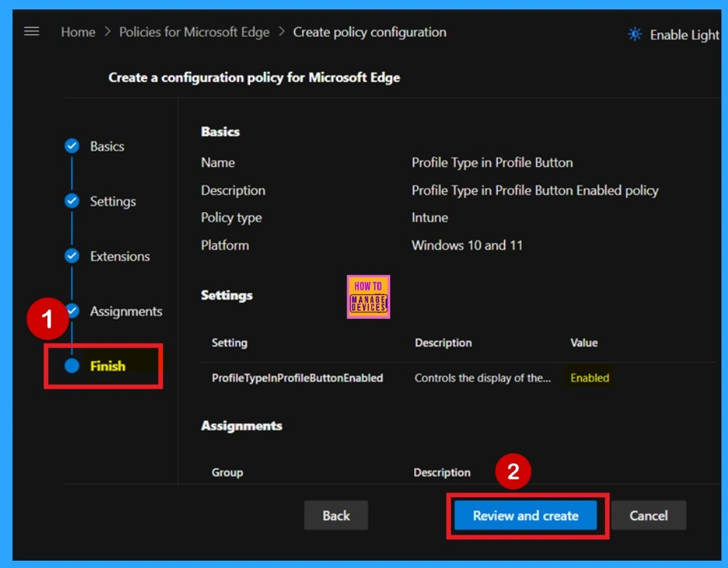Click the Enable Light sun icon
Image resolution: width=728 pixels, height=568 pixels.
coord(635,34)
